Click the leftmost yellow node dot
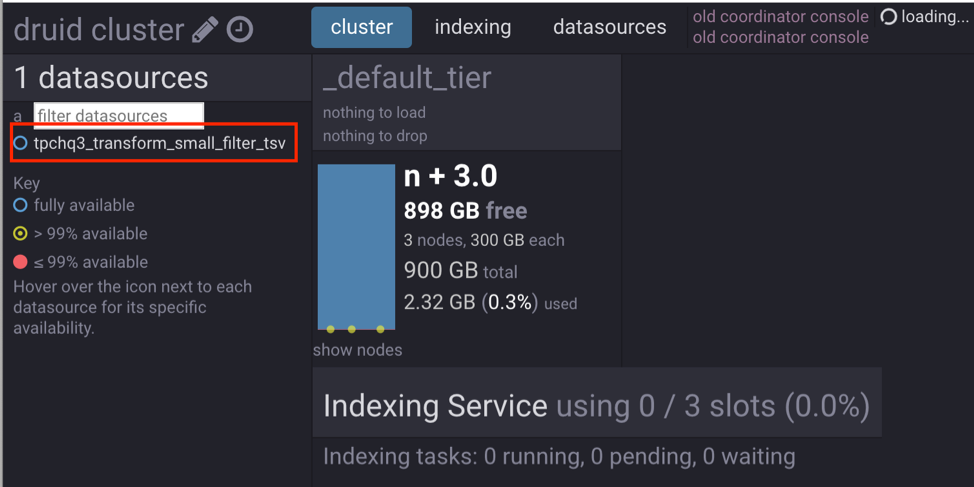This screenshot has width=974, height=487. point(331,329)
